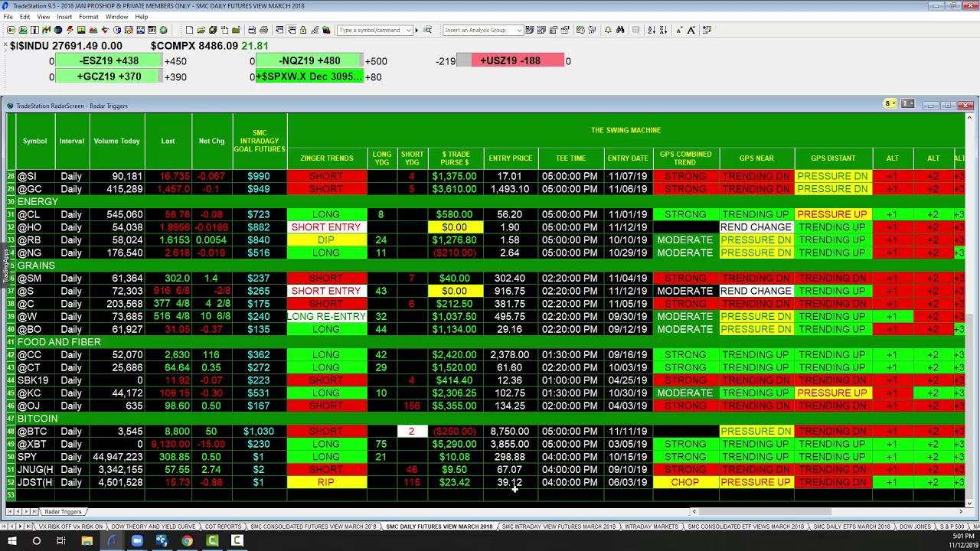This screenshot has height=551, width=980.
Task: Switch to the SMC DAILY ETFS MARCH 2018 tab
Action: [851, 527]
